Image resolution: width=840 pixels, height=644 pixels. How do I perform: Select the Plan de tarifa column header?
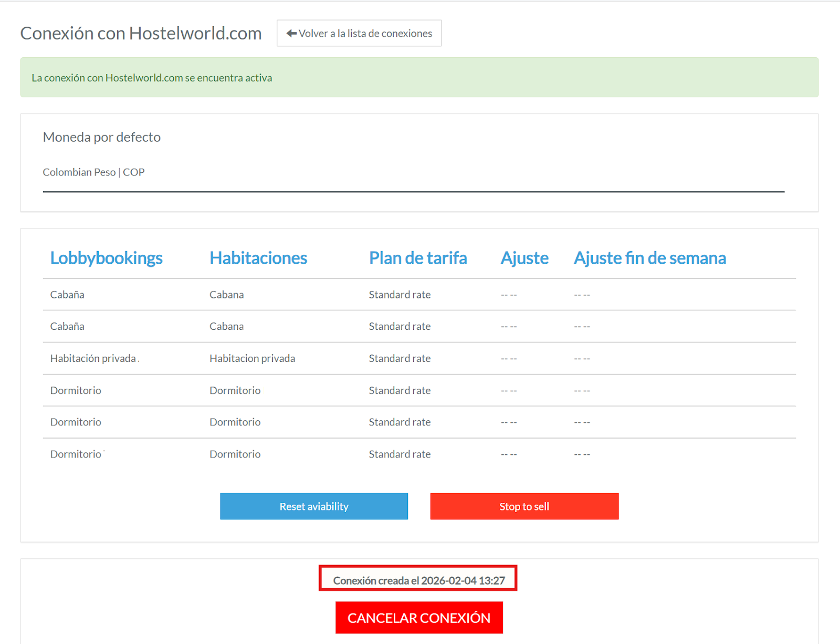pos(417,258)
